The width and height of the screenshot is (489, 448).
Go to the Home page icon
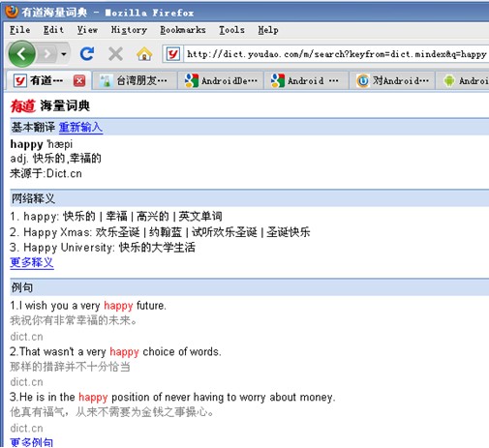(x=144, y=54)
